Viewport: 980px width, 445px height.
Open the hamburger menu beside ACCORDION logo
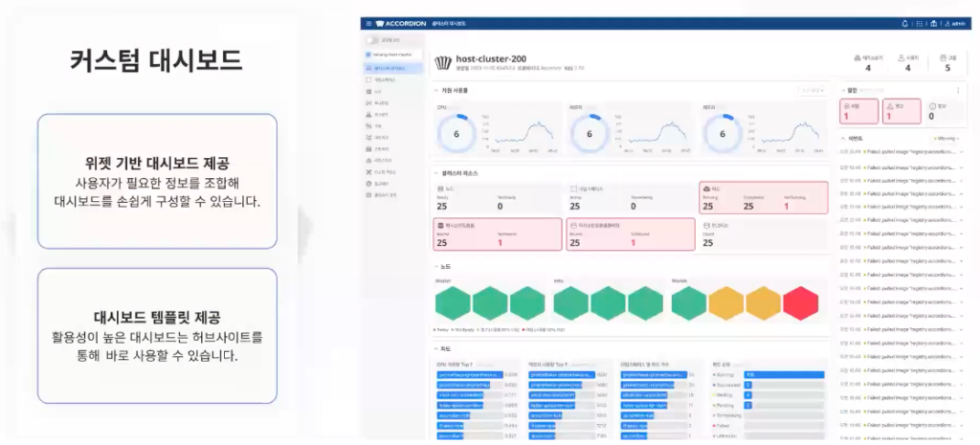[368, 24]
